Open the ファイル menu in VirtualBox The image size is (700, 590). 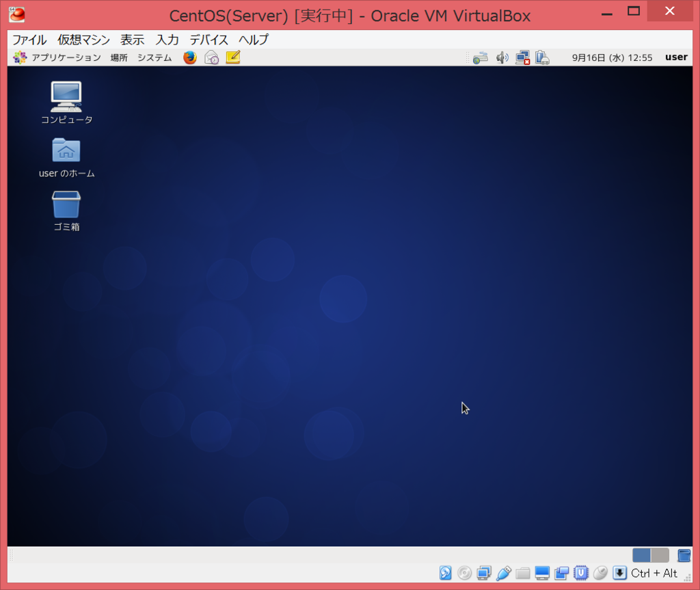coord(29,40)
